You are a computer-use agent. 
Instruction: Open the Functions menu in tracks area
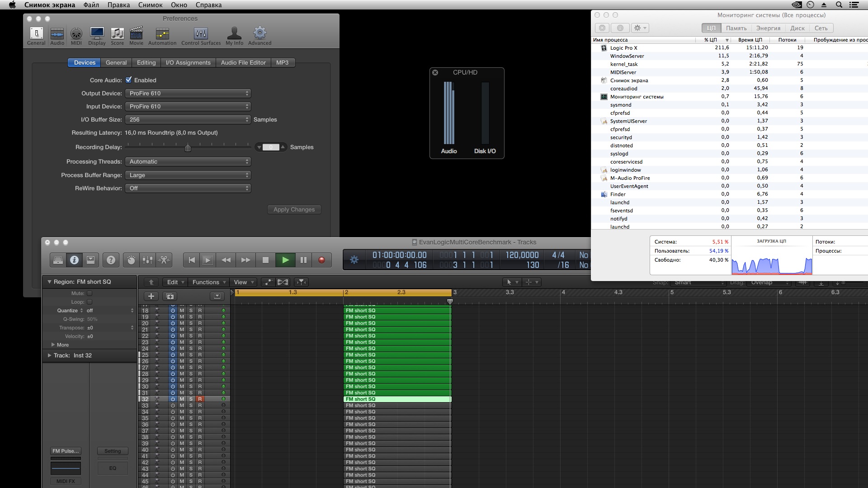(x=208, y=282)
